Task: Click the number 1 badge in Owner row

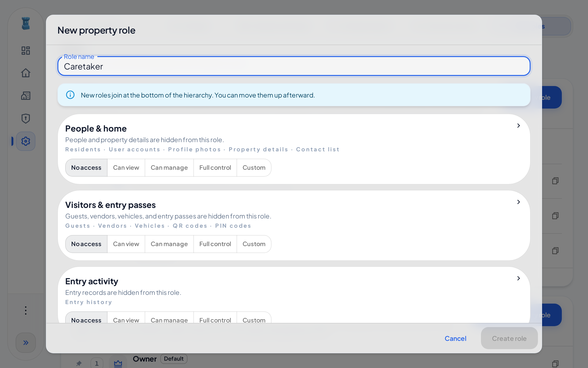Action: point(97,363)
